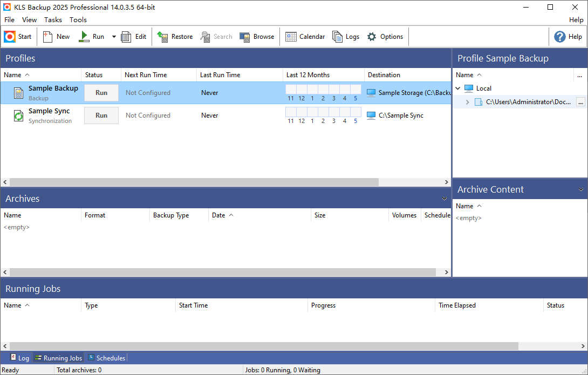Click the Sample Storage destination icon
Image resolution: width=588 pixels, height=375 pixels.
tap(371, 93)
